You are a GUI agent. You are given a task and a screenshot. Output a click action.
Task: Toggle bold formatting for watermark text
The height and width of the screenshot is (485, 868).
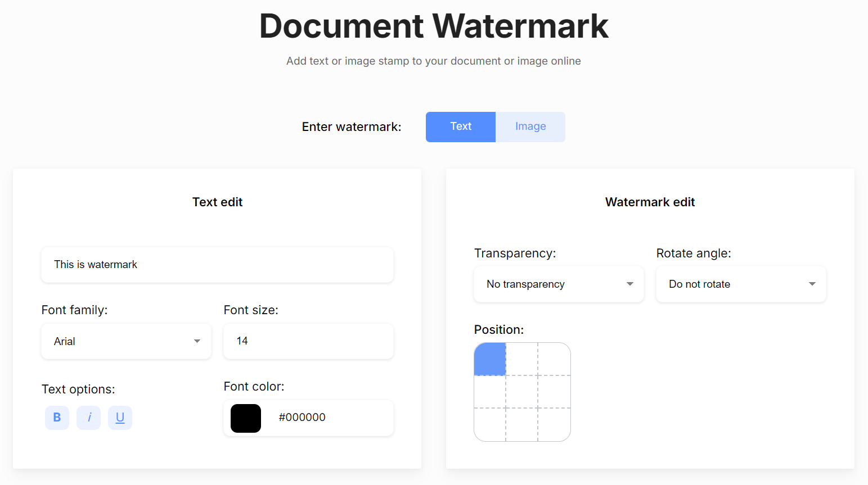coord(57,418)
